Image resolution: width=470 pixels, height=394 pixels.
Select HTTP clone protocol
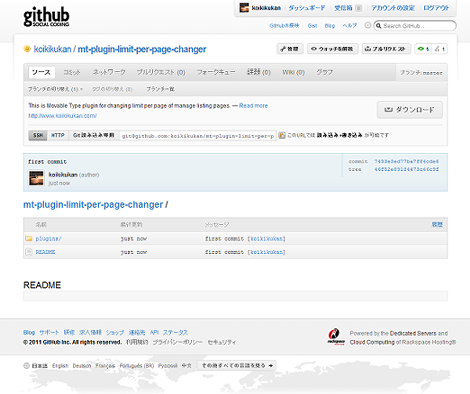click(x=58, y=135)
